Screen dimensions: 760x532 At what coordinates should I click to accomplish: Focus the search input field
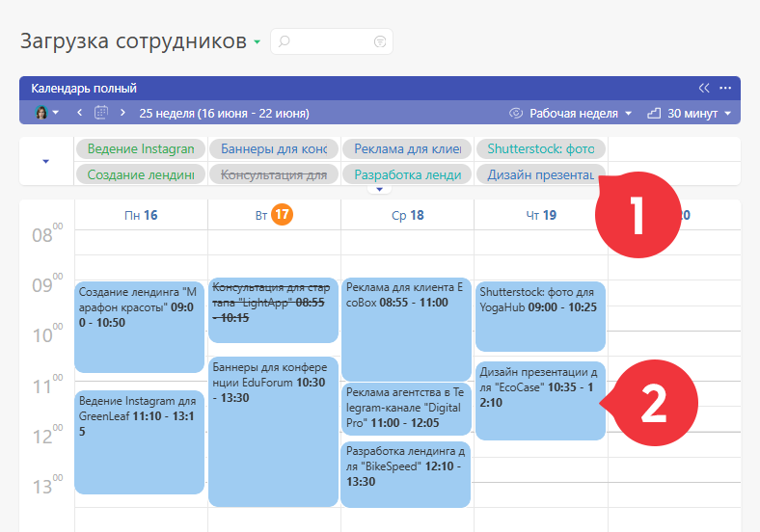pyautogui.click(x=332, y=41)
